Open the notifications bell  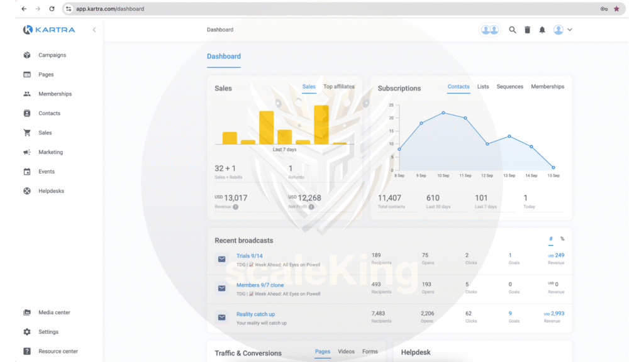pos(542,30)
